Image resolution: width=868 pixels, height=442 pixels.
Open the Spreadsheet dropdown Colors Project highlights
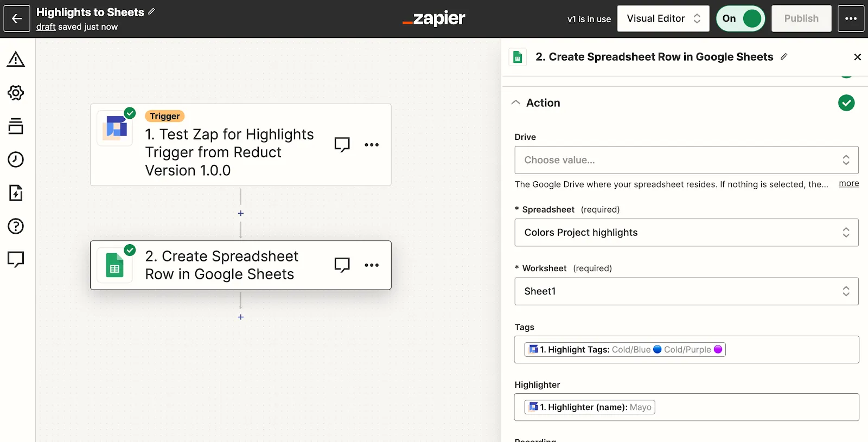pos(686,233)
